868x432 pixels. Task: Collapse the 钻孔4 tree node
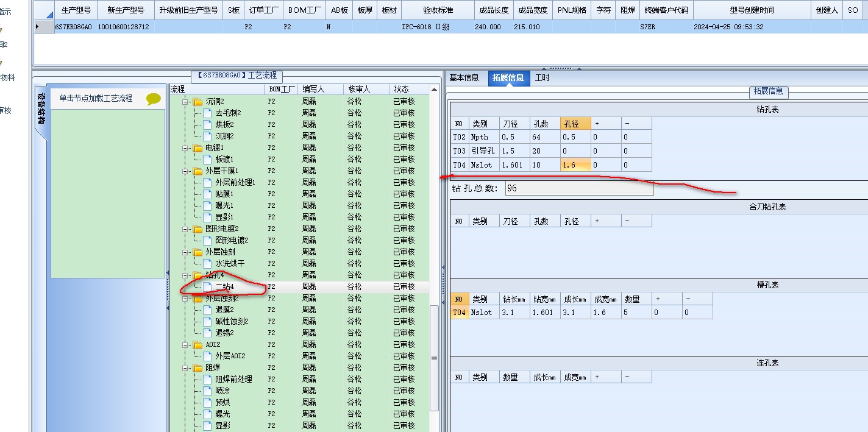pyautogui.click(x=186, y=275)
